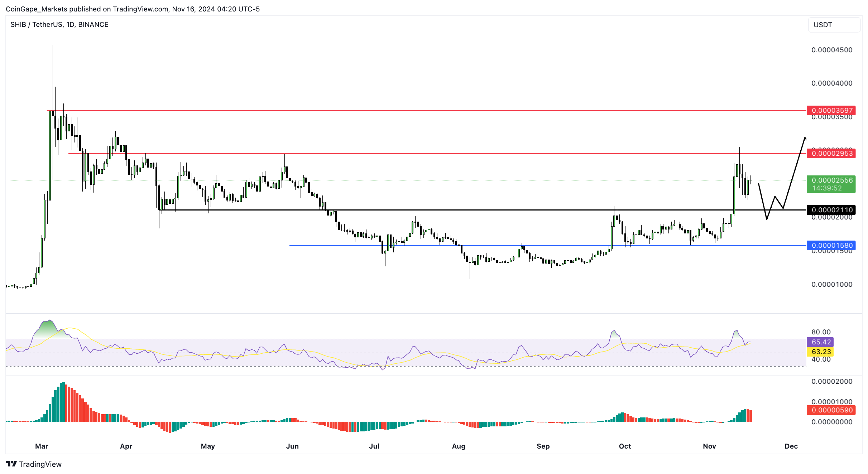Click the CoinGape_Markets published header text
Viewport: 868px width, 474px height.
[x=133, y=9]
